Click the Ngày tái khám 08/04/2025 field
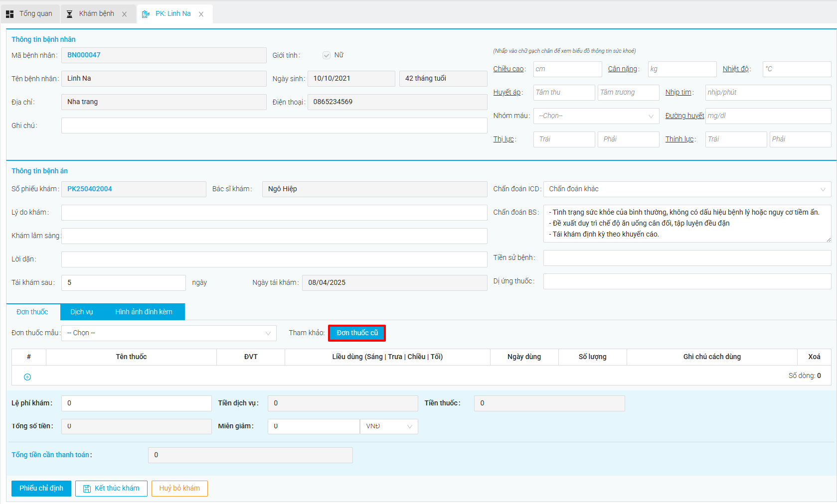This screenshot has height=504, width=837. tap(395, 283)
